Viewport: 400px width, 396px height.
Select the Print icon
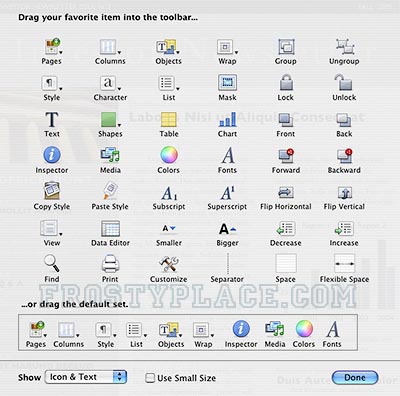pyautogui.click(x=110, y=264)
